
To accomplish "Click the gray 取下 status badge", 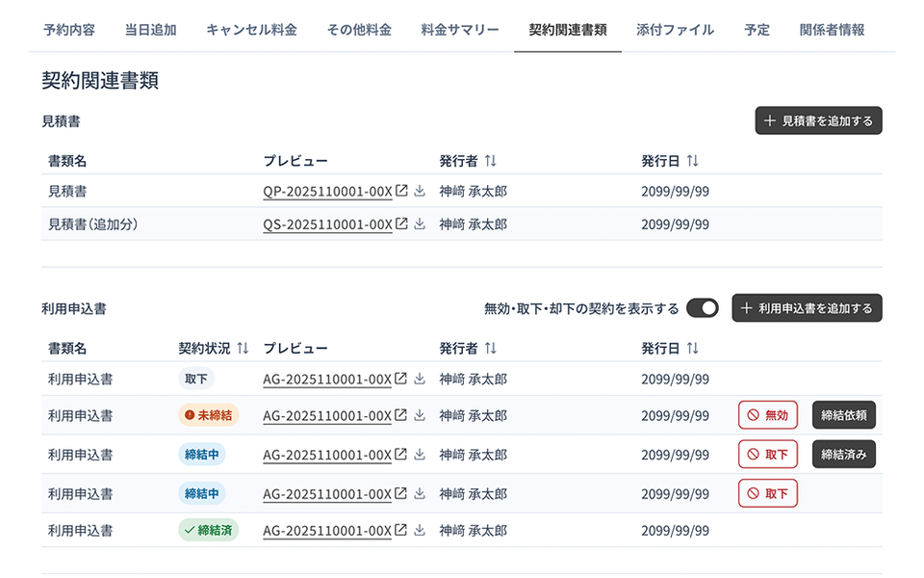I will pyautogui.click(x=196, y=379).
